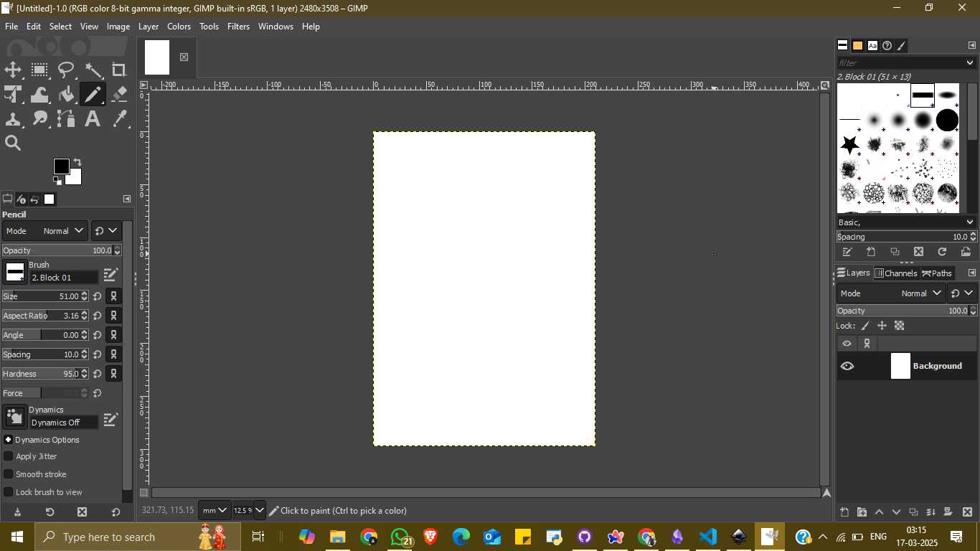Select the Unified Transform tool
980x551 pixels.
[x=13, y=94]
